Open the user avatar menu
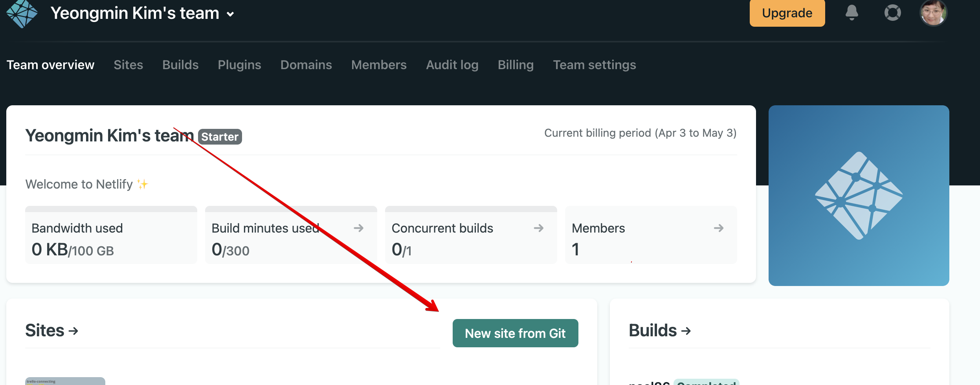The image size is (980, 385). coord(933,13)
